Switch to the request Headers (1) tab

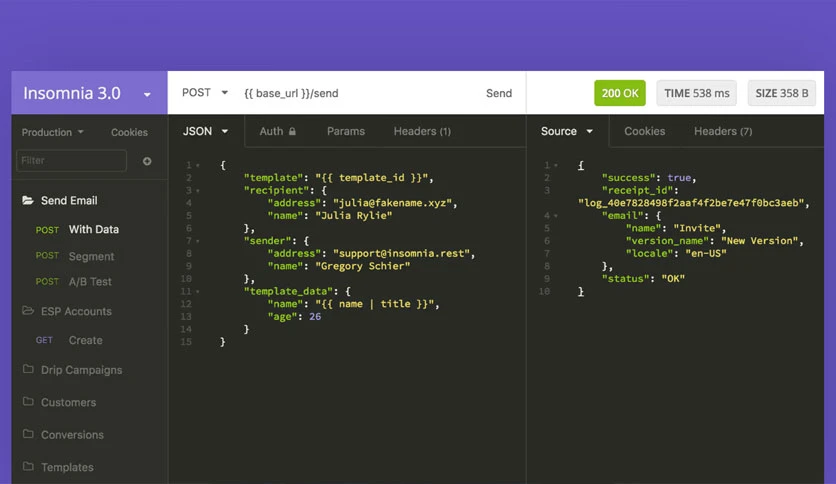click(422, 131)
